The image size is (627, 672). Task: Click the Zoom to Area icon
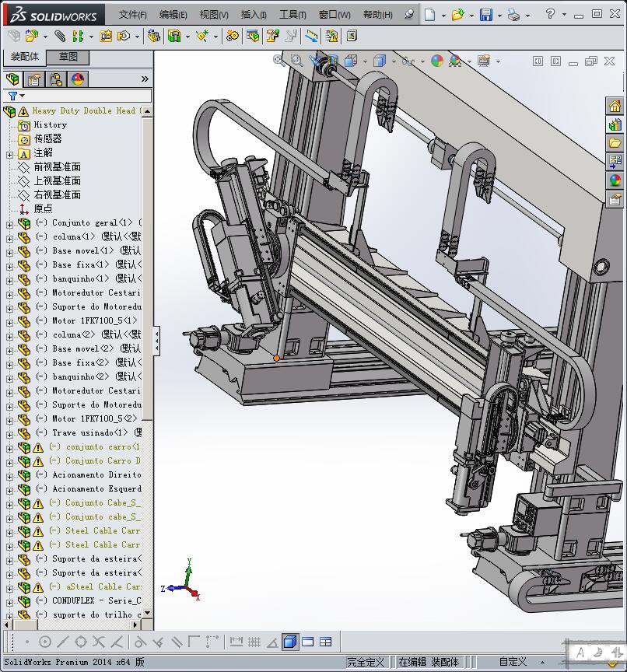point(297,61)
